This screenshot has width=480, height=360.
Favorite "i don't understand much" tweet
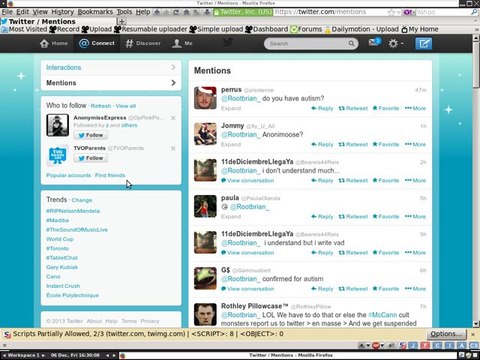[x=386, y=180]
